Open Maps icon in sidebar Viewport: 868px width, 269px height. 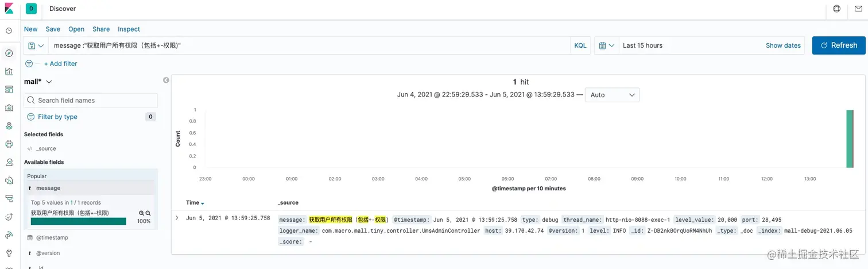[x=9, y=125]
